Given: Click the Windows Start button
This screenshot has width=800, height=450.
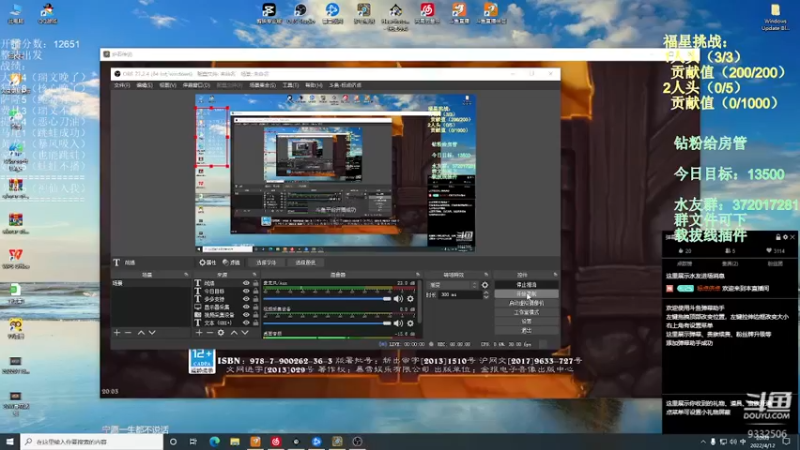Looking at the screenshot, I should 10,441.
